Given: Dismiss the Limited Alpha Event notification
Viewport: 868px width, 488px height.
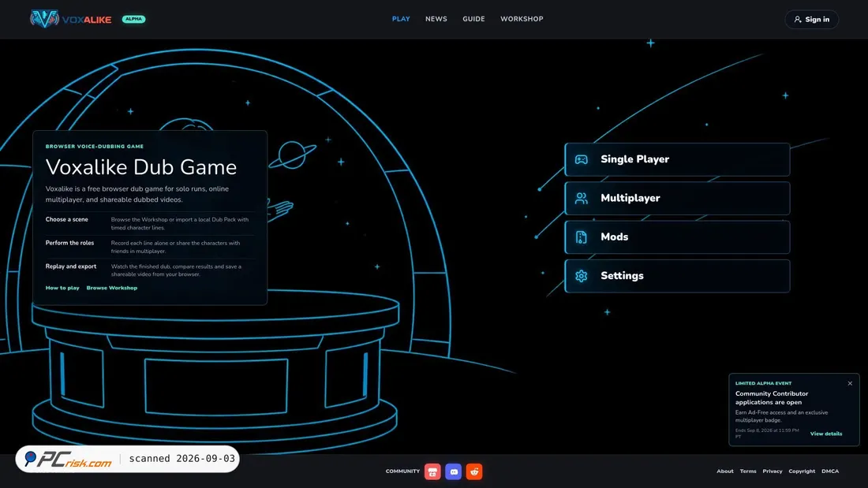Looking at the screenshot, I should [x=850, y=383].
